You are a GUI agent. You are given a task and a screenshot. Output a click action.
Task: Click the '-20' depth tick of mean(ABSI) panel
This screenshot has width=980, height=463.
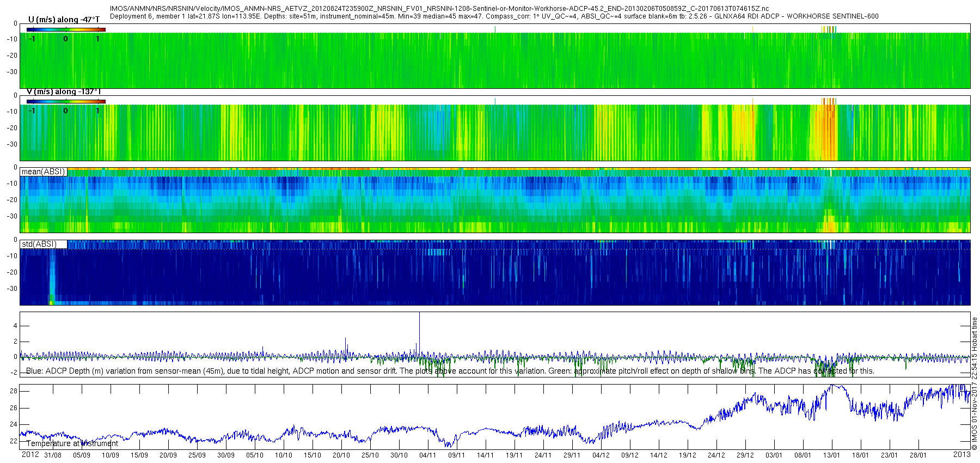point(11,200)
